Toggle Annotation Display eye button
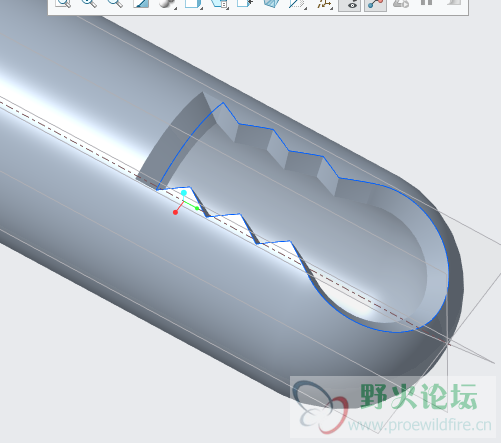 [x=349, y=4]
